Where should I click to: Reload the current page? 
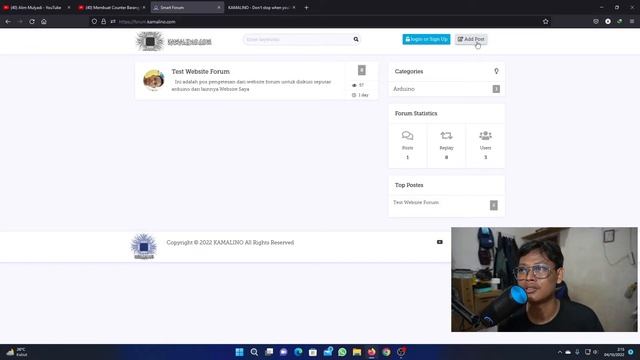coord(32,21)
